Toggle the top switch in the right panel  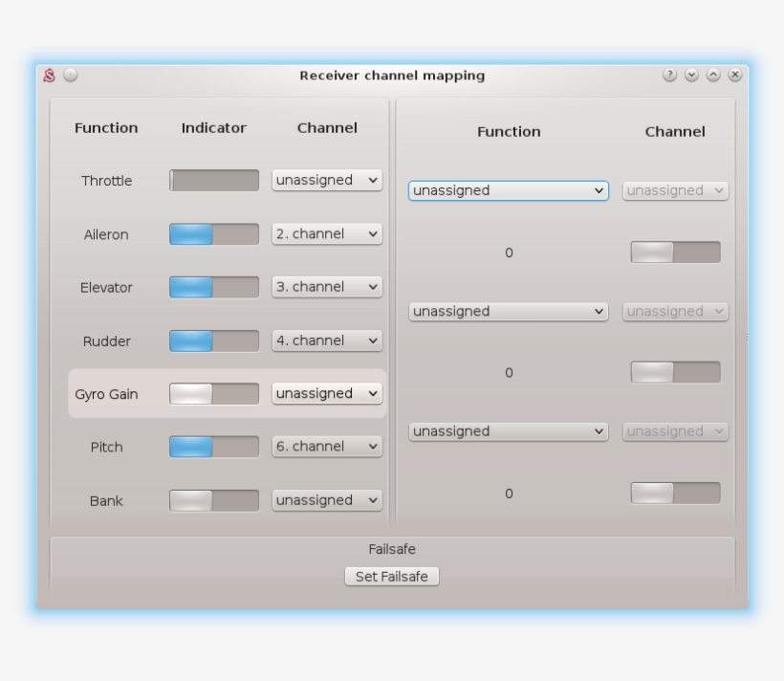point(675,253)
